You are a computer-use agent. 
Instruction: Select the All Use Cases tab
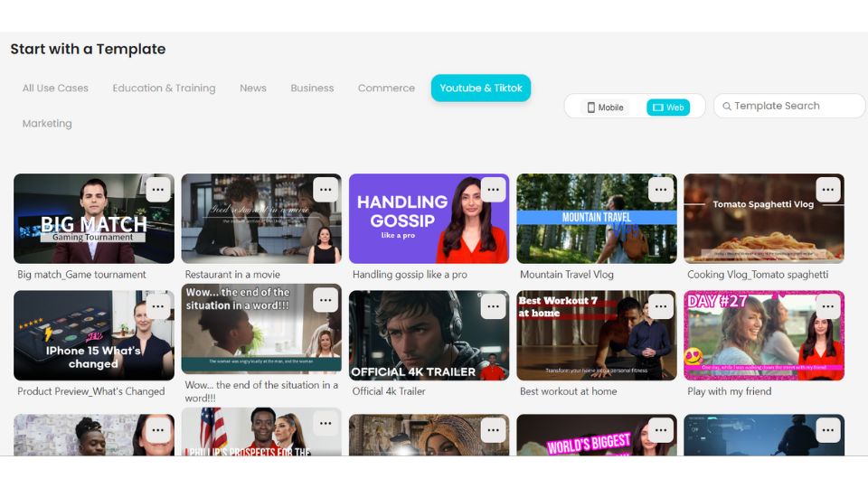55,88
